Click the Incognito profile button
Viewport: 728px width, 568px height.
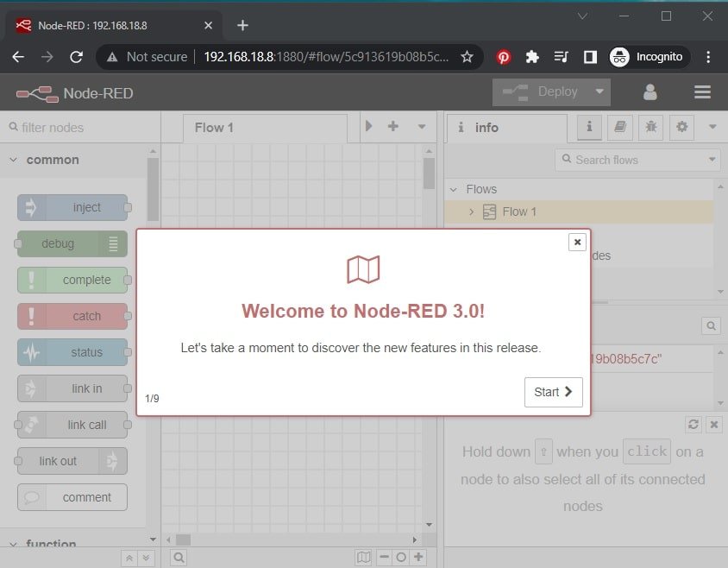point(650,57)
